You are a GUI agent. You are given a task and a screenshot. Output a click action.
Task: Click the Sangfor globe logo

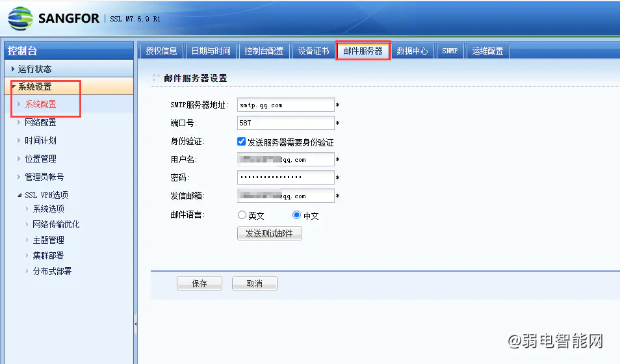tap(21, 19)
